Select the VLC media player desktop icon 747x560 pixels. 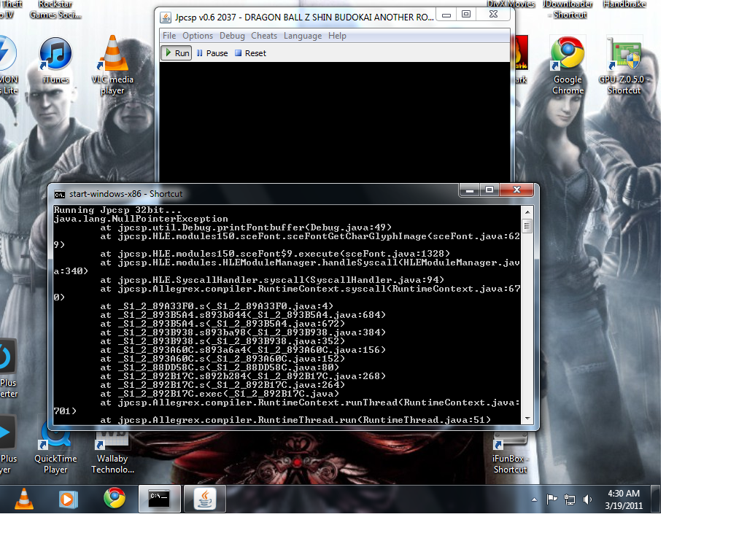tap(112, 58)
